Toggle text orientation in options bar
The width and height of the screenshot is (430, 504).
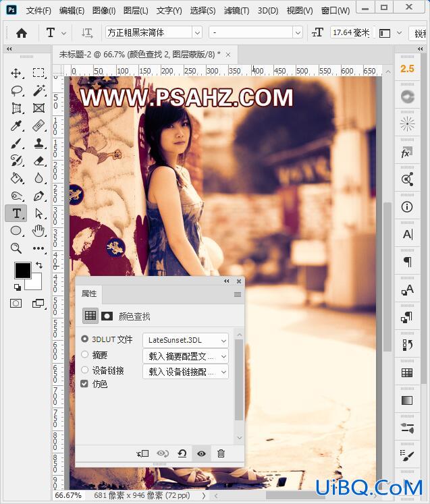coord(87,33)
